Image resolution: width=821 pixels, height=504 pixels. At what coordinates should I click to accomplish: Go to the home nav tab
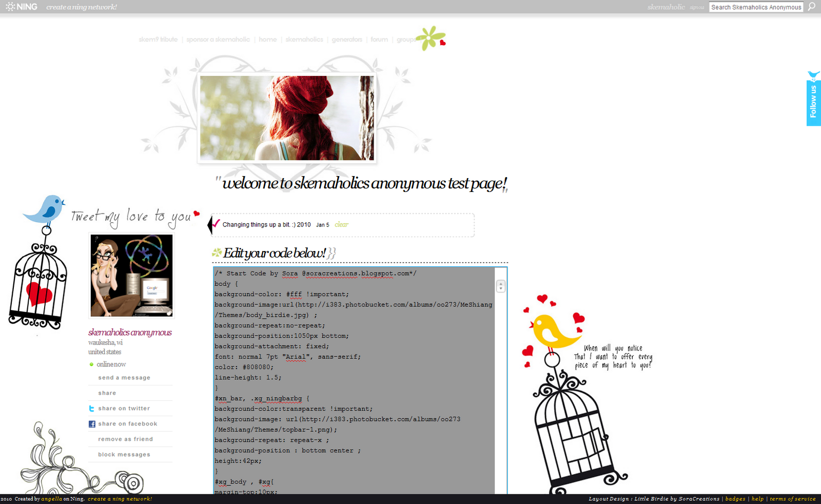[268, 40]
